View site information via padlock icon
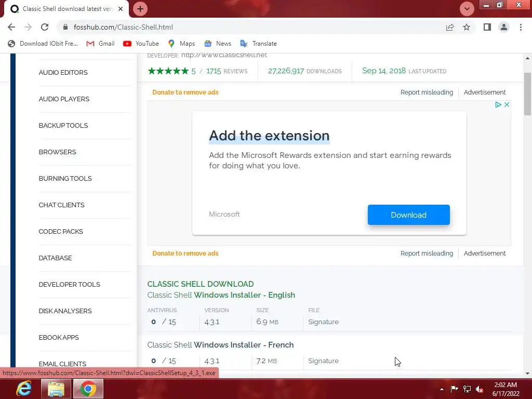The image size is (532, 399). 66,27
